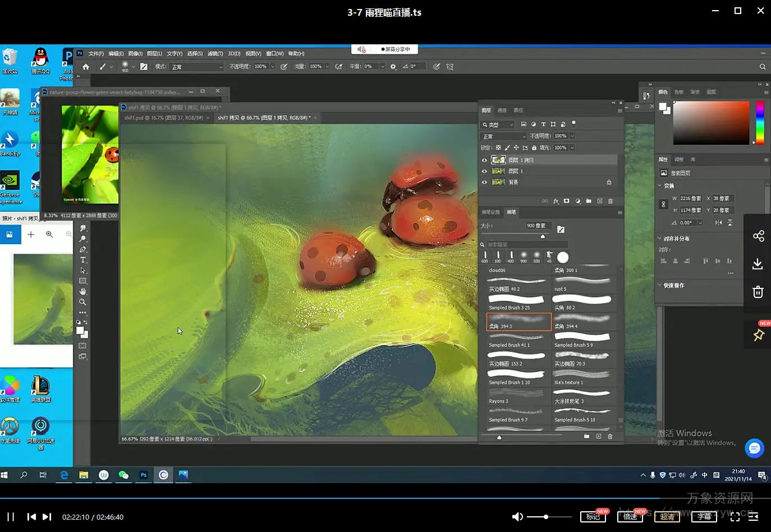Toggle the lock all (padlock) button
771x532 pixels.
click(534, 148)
